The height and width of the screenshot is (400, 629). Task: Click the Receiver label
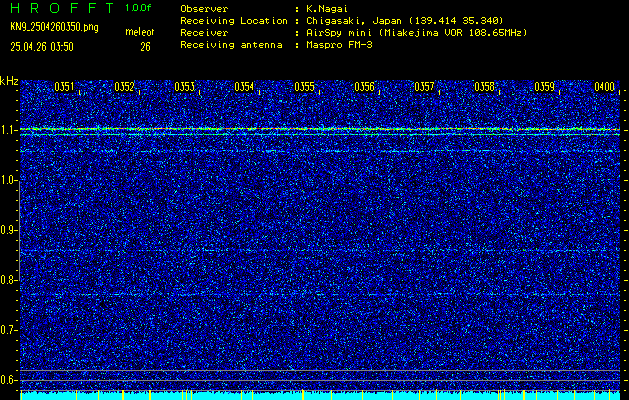204,33
